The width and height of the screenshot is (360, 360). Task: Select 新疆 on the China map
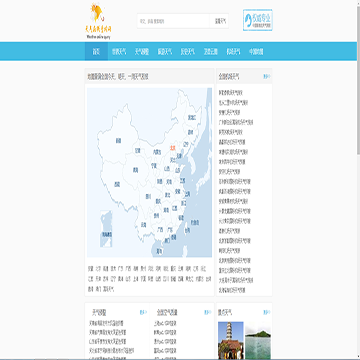point(118,141)
